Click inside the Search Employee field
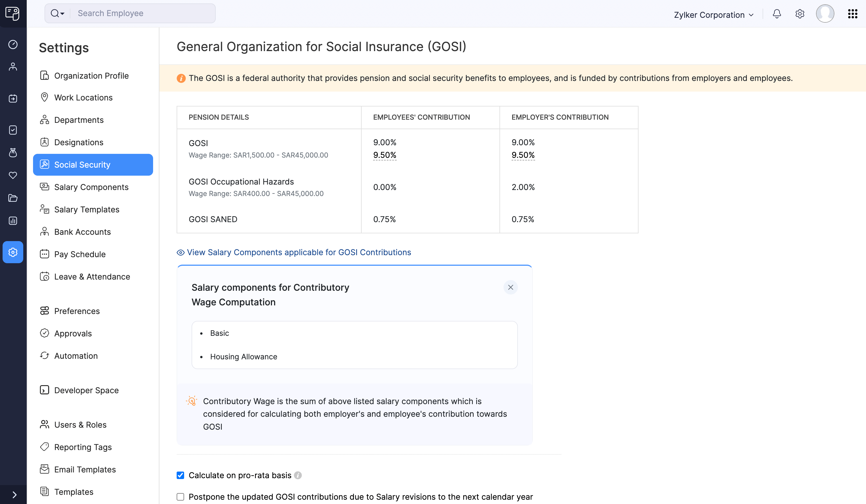This screenshot has width=866, height=504. [x=141, y=13]
